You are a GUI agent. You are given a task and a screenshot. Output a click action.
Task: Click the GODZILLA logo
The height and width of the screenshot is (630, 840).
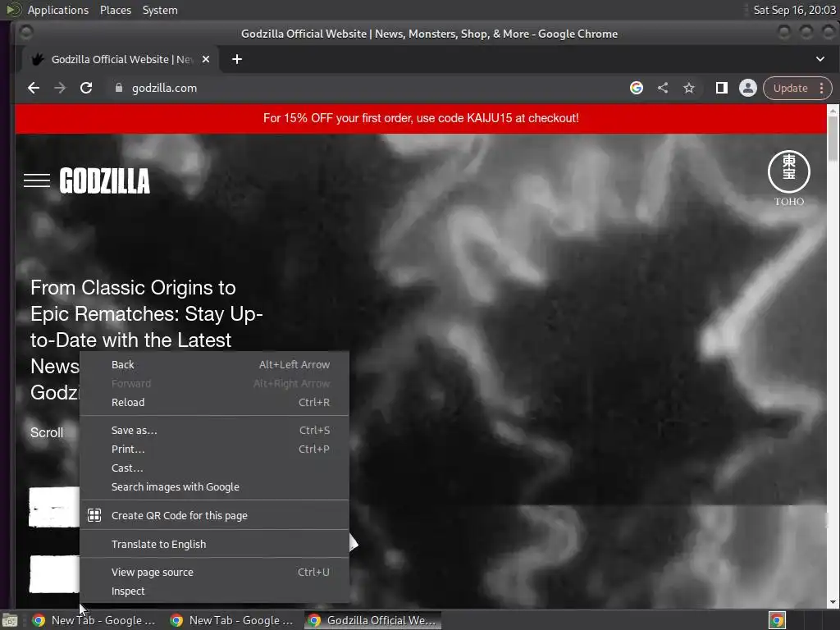coord(104,180)
